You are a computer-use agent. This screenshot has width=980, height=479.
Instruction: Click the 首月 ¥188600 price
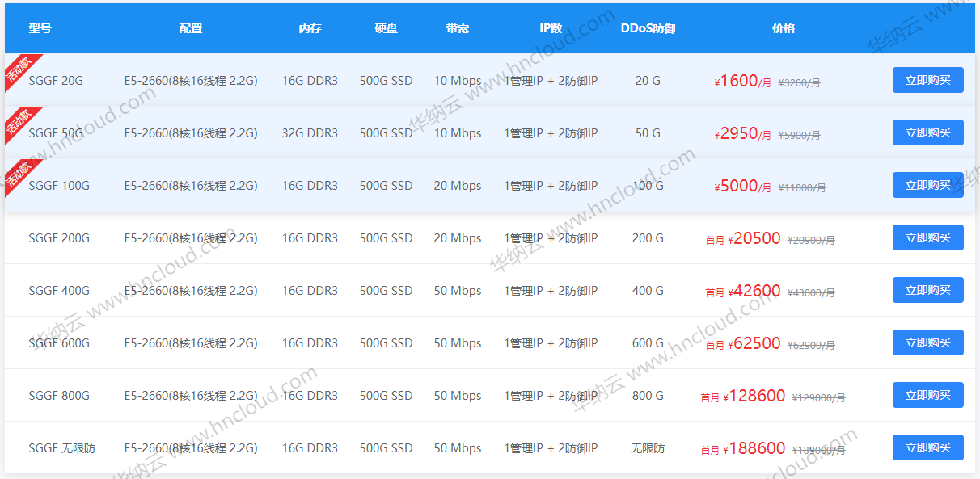(743, 448)
